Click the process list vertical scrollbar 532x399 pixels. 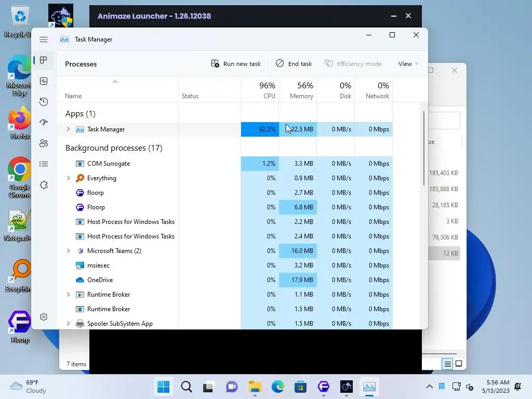point(424,148)
